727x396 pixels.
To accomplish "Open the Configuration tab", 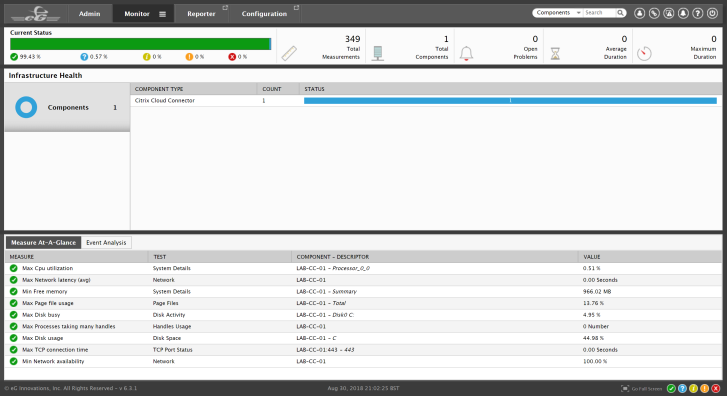I will [264, 14].
